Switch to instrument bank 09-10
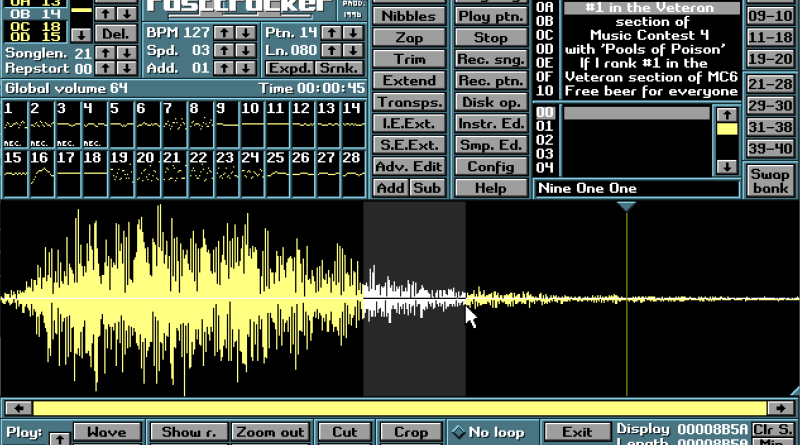This screenshot has width=800, height=445. 770,16
